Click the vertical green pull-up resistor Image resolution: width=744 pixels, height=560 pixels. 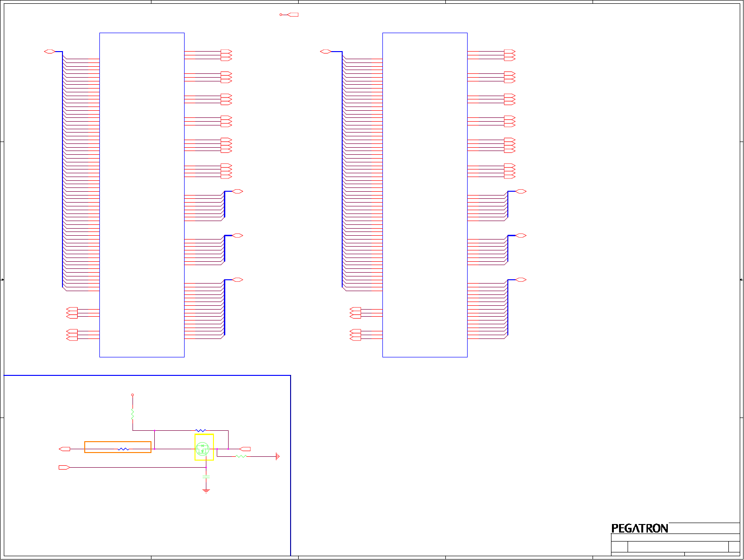pos(133,414)
